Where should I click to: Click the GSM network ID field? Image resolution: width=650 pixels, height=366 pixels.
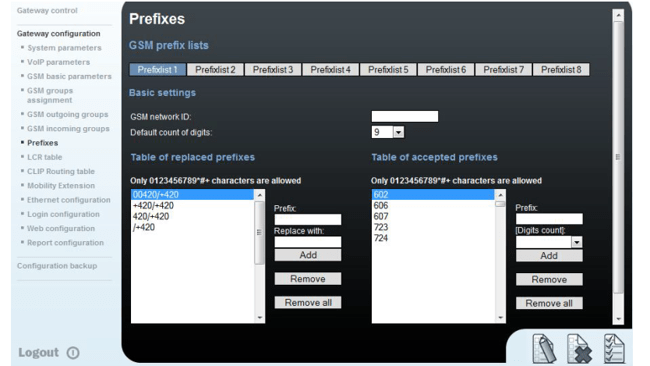(405, 116)
